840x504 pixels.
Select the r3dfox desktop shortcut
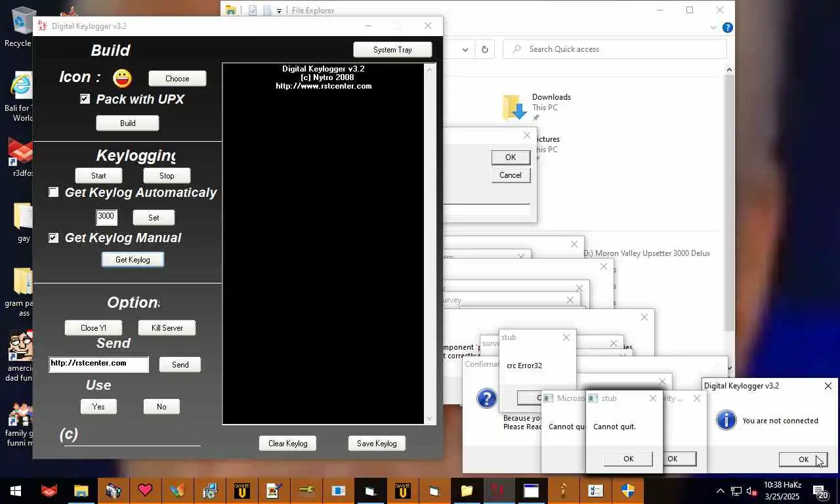pyautogui.click(x=22, y=157)
